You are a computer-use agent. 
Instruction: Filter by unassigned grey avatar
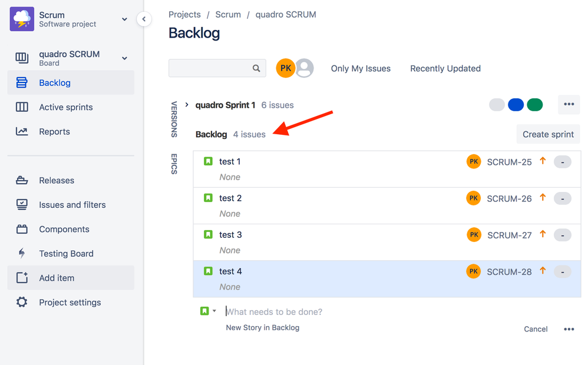coord(305,68)
